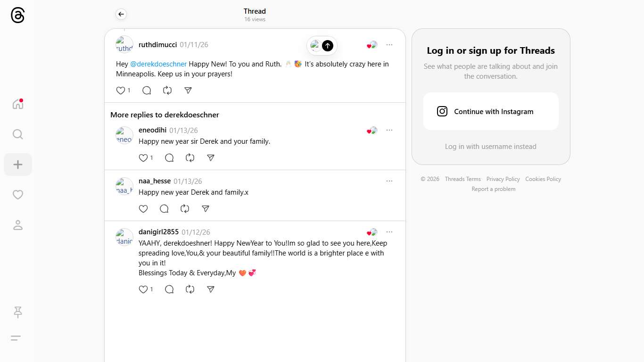644x362 pixels.
Task: Click Log in with username instead
Action: pyautogui.click(x=490, y=147)
